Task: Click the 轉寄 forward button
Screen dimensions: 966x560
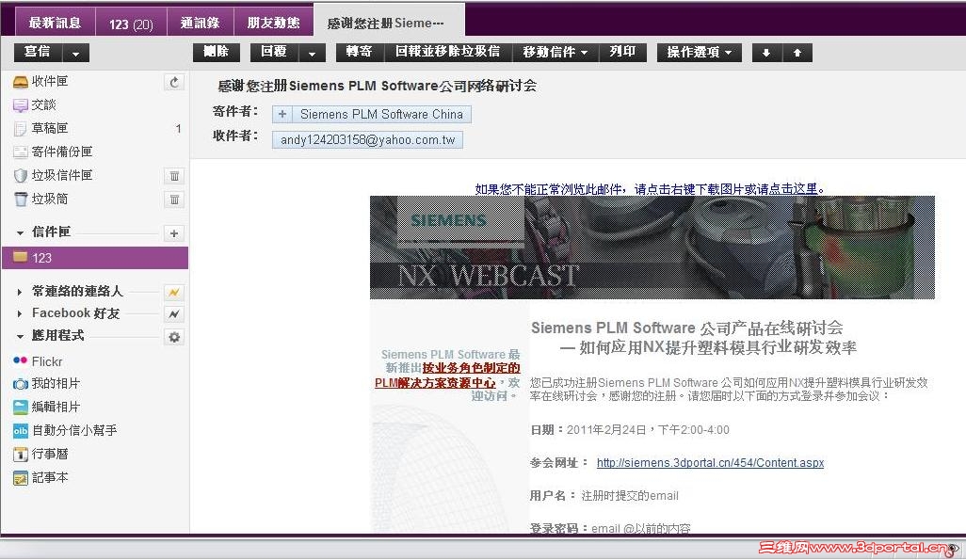Action: tap(360, 53)
